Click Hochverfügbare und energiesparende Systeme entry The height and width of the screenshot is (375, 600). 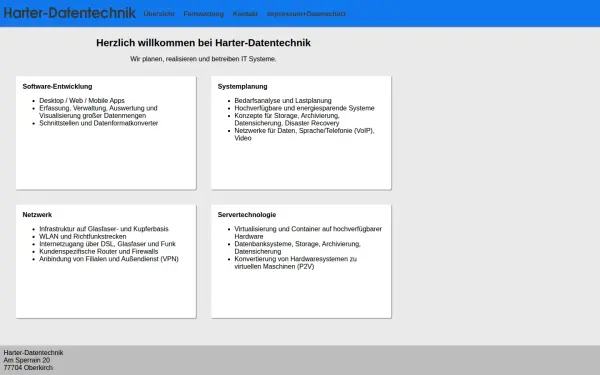(x=304, y=108)
